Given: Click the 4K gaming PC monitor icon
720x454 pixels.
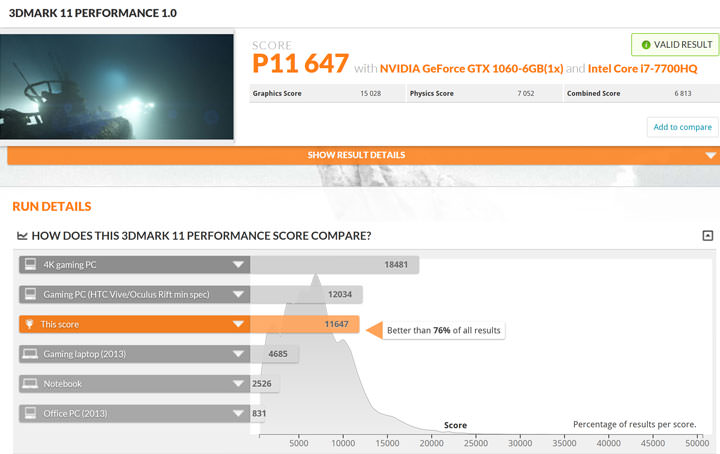Looking at the screenshot, I should (x=31, y=265).
